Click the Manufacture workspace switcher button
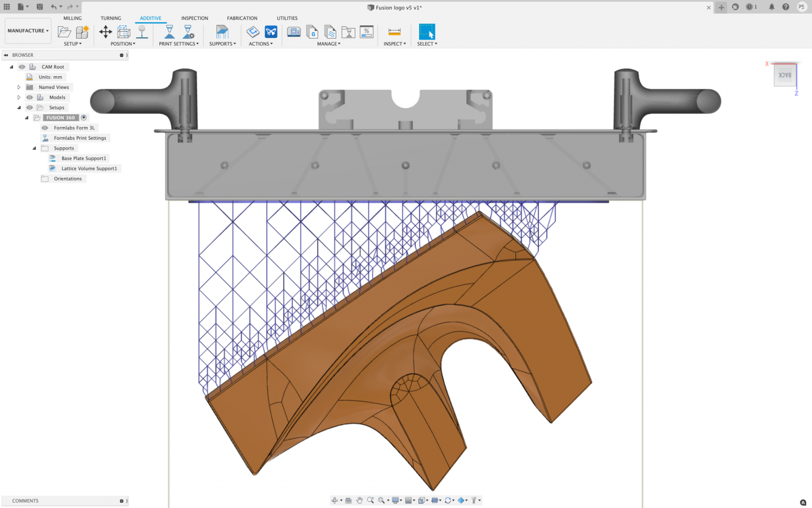This screenshot has width=812, height=508. point(27,30)
